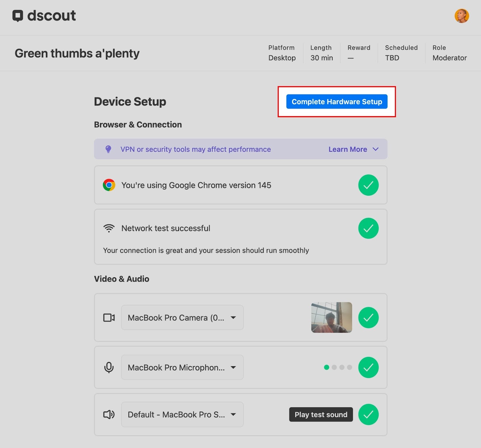Click the speaker row green checkmark

click(x=368, y=415)
